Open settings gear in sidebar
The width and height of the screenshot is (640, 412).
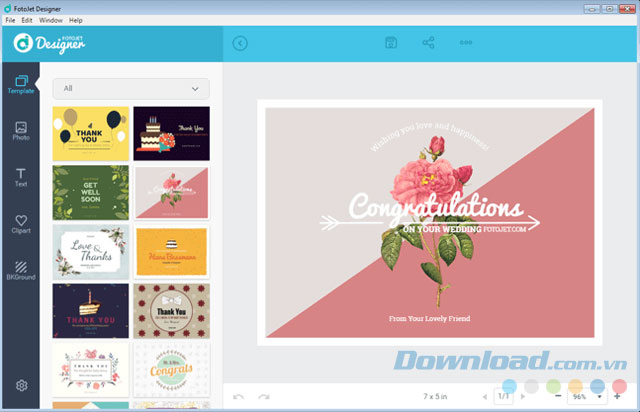click(22, 385)
